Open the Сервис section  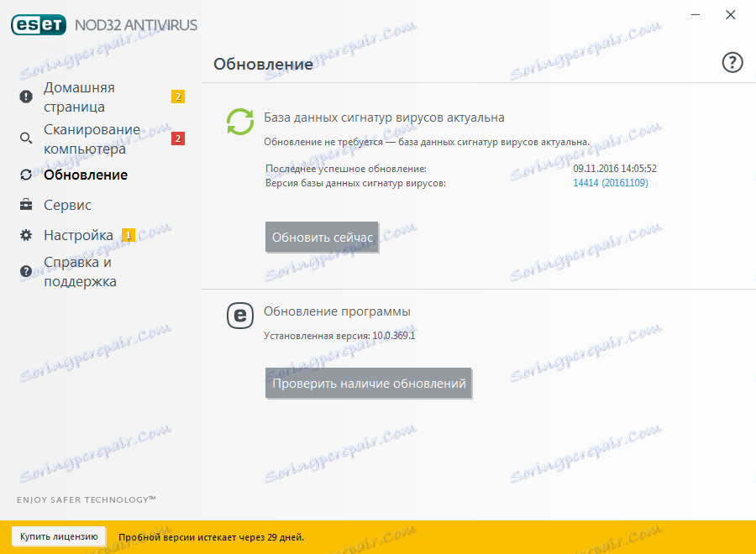coord(67,205)
